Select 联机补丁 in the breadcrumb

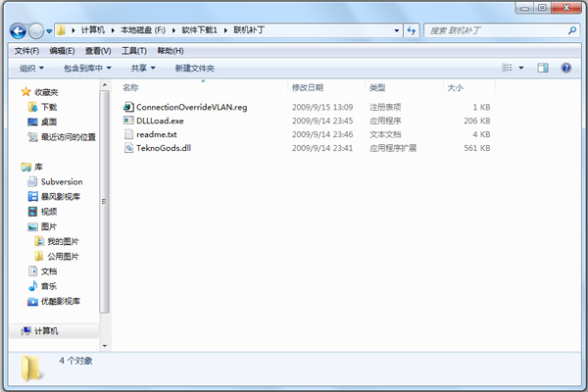pyautogui.click(x=249, y=30)
